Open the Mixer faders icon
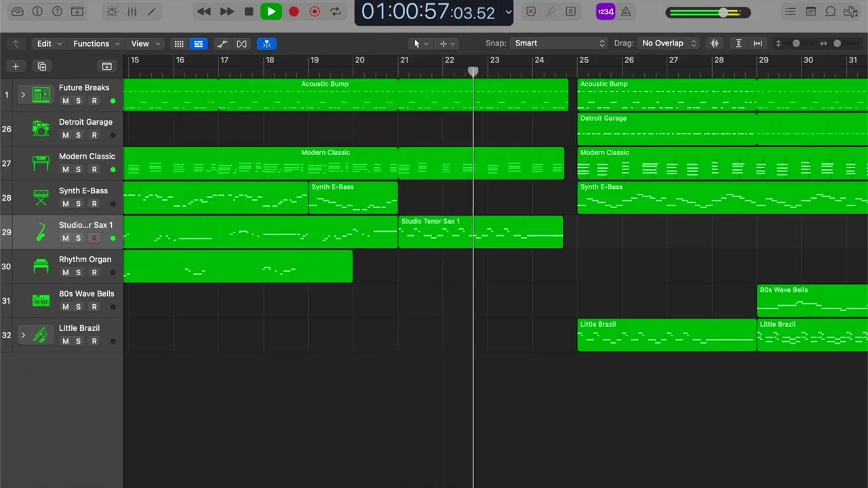Image resolution: width=868 pixels, height=488 pixels. 132,12
